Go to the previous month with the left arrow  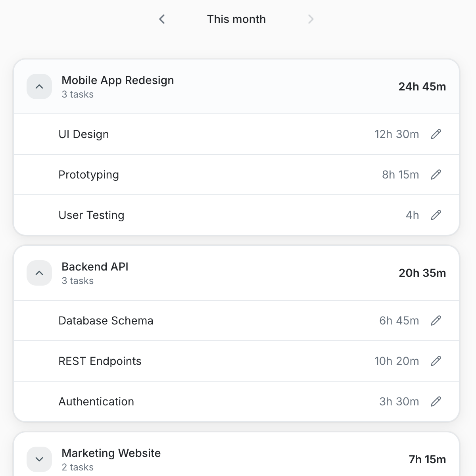pos(162,19)
